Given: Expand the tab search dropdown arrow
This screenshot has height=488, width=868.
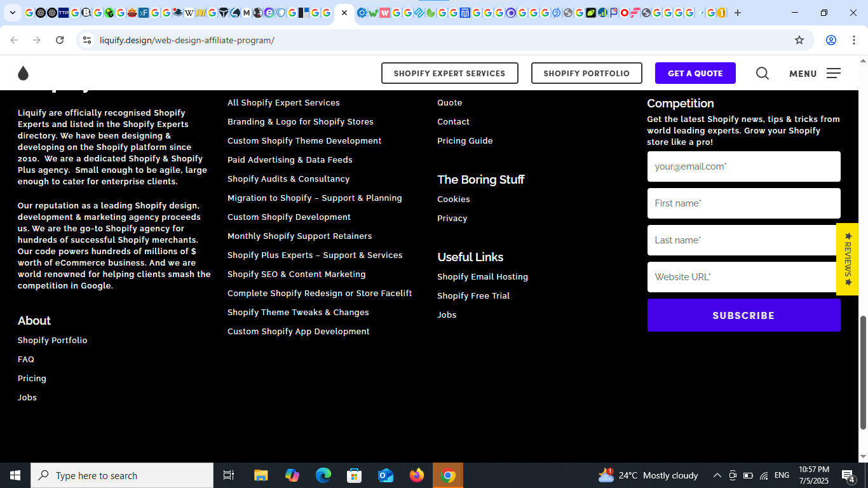Looking at the screenshot, I should coord(12,13).
